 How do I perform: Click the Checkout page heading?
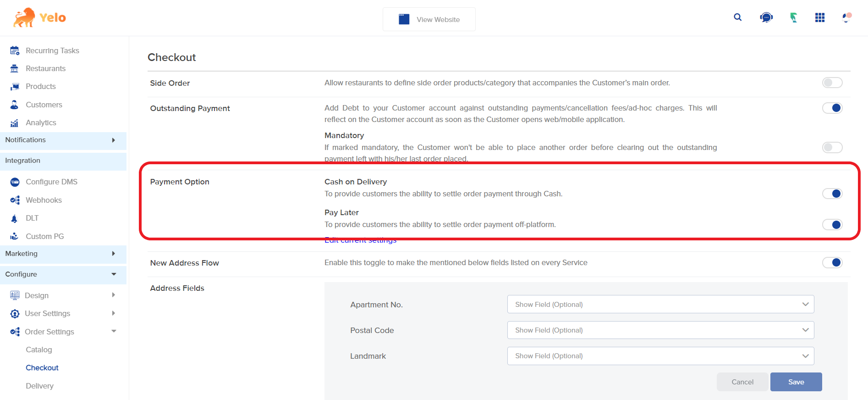172,57
